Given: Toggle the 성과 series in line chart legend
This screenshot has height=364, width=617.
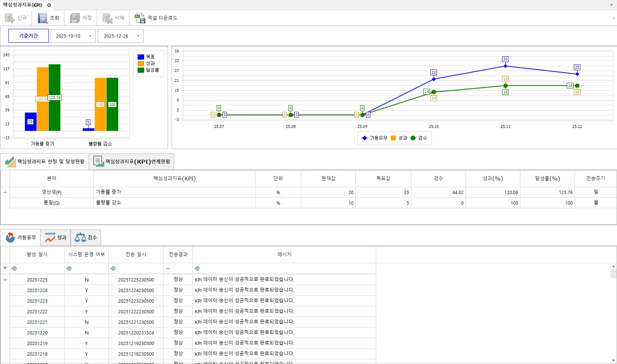Looking at the screenshot, I should click(x=399, y=138).
